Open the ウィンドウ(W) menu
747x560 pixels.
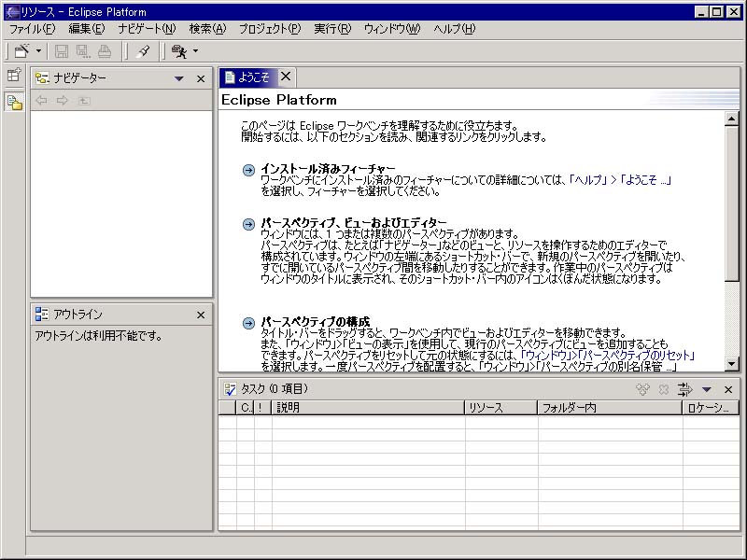pos(392,29)
